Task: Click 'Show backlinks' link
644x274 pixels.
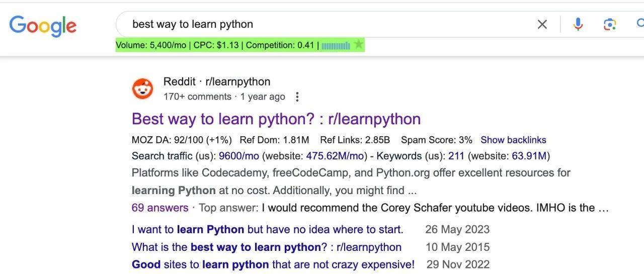Action: [x=513, y=140]
